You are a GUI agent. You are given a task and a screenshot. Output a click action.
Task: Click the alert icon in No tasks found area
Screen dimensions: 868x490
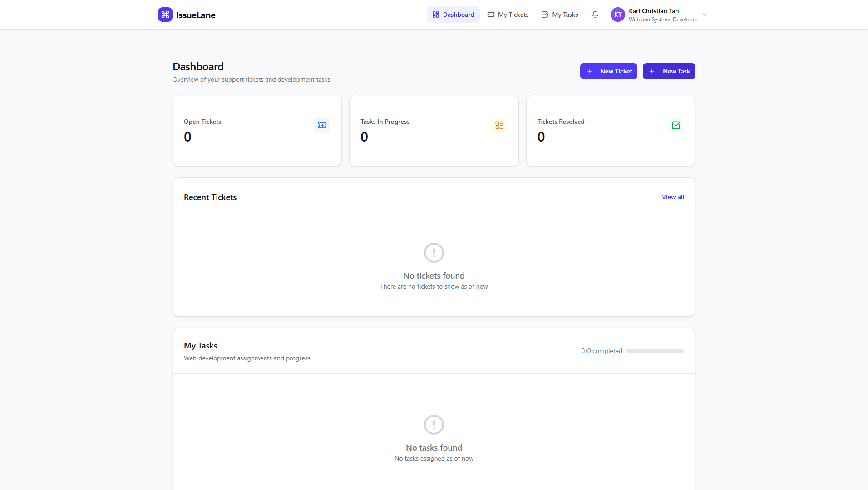click(x=434, y=425)
